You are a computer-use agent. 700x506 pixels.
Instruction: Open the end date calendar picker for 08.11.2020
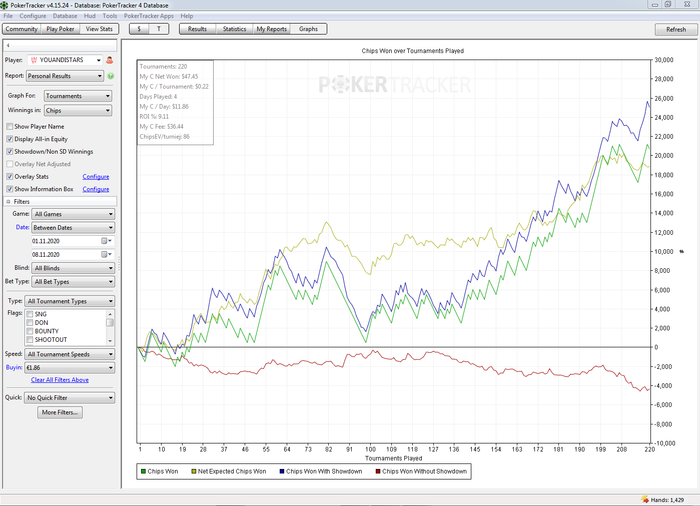tap(104, 255)
